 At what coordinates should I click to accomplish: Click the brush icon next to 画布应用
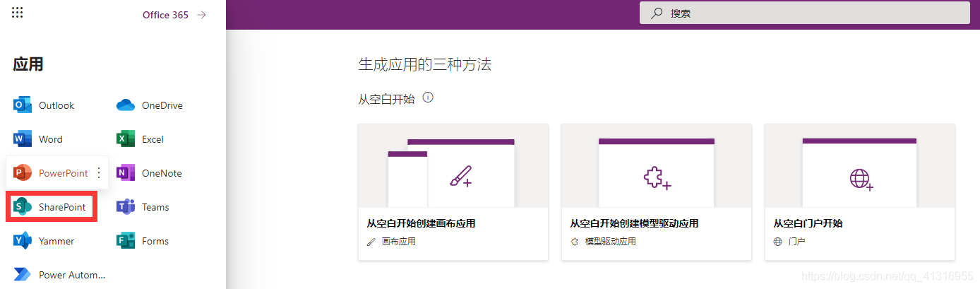tap(371, 242)
